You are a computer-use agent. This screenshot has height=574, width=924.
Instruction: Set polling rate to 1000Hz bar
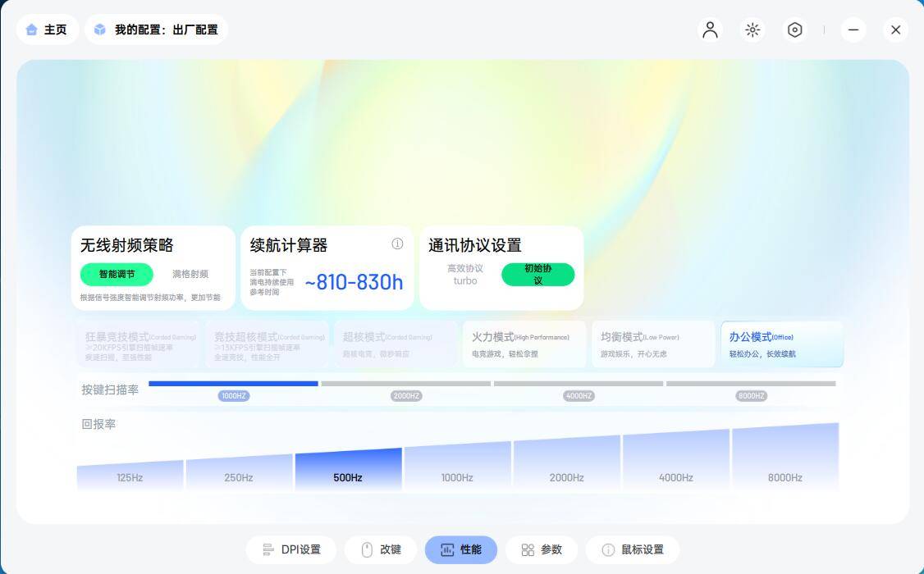pyautogui.click(x=457, y=467)
